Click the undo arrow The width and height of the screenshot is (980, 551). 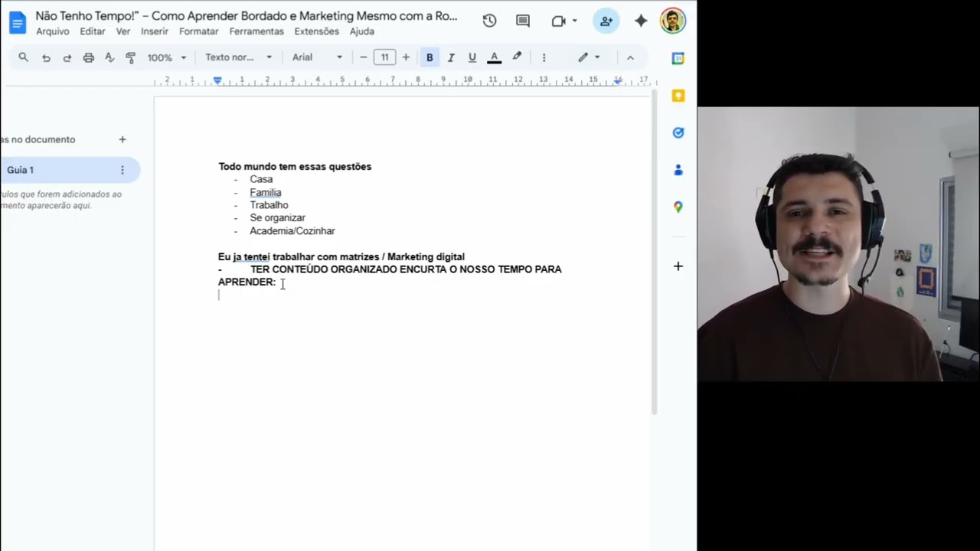click(46, 57)
